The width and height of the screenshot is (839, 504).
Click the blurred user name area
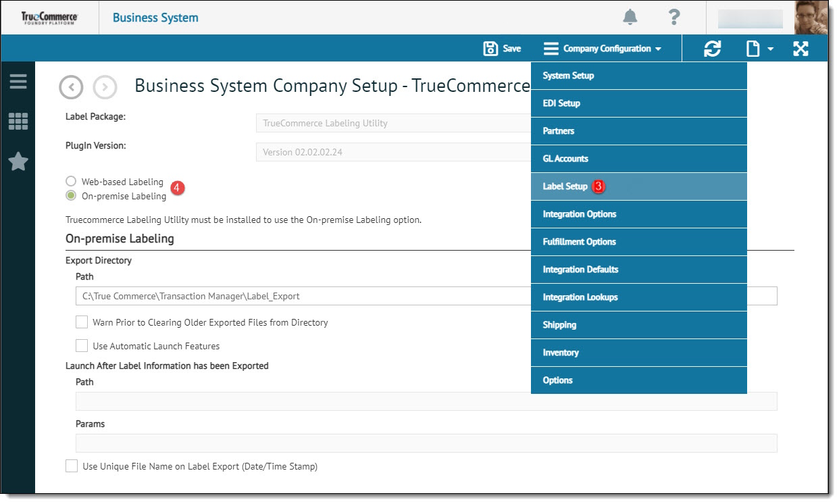pos(750,18)
